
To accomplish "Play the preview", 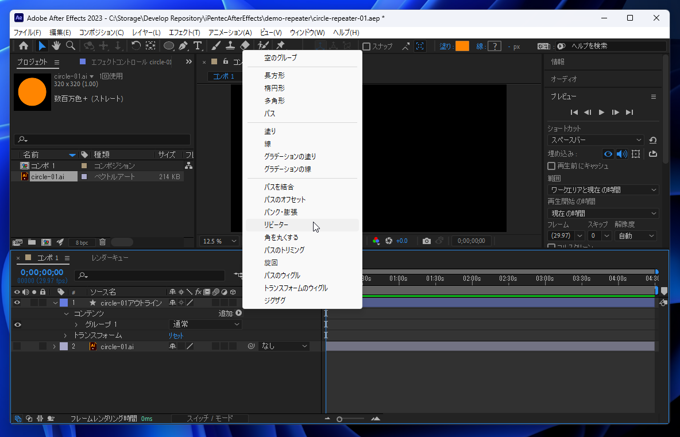I will click(x=602, y=112).
